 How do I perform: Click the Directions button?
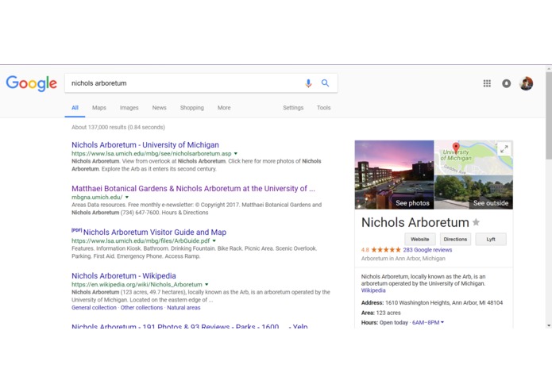pyautogui.click(x=455, y=239)
